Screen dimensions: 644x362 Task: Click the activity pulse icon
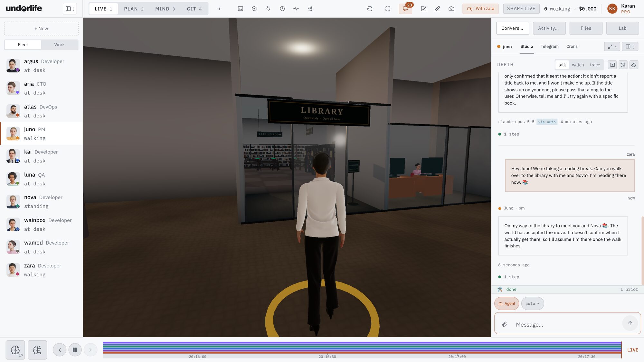click(x=296, y=9)
